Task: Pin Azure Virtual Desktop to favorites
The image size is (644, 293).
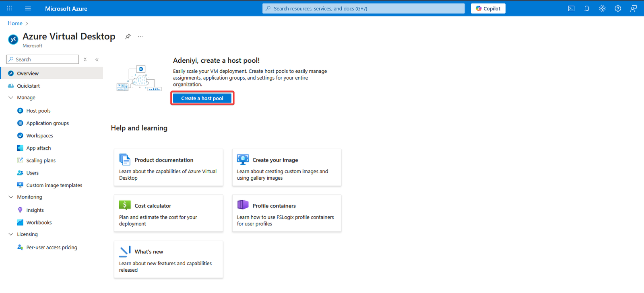Action: 128,37
